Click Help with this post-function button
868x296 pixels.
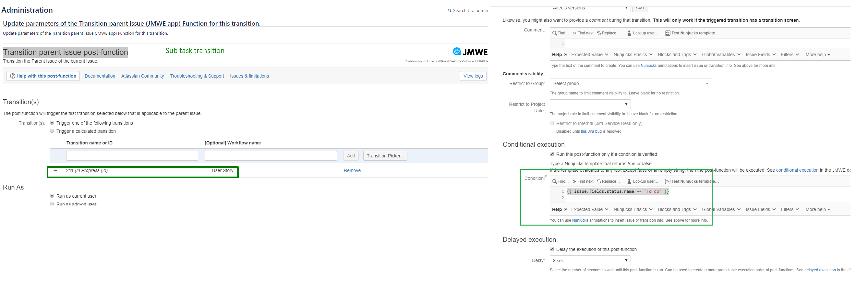click(x=43, y=76)
